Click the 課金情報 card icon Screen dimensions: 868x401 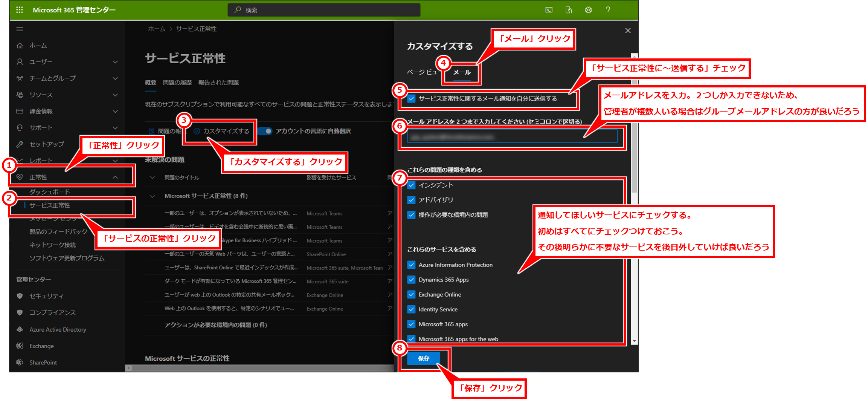[20, 111]
